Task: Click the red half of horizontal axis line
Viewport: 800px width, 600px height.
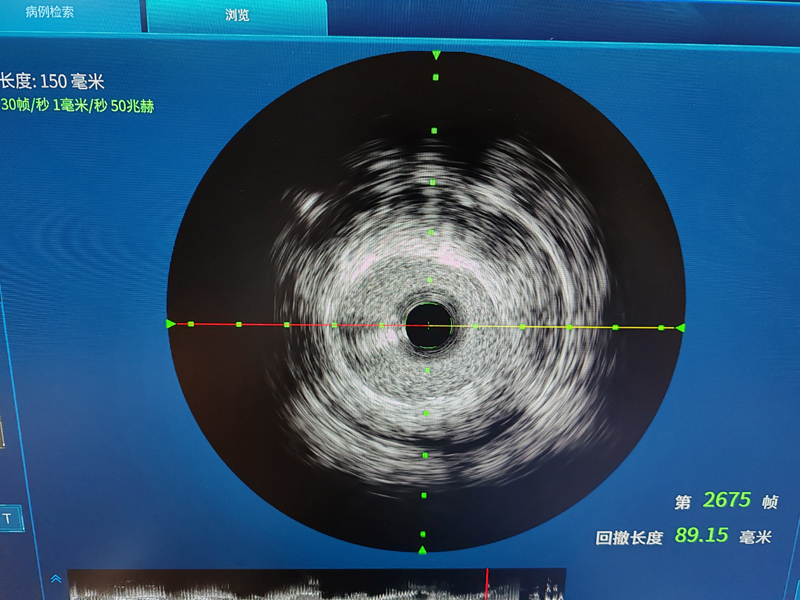Action: tap(300, 324)
